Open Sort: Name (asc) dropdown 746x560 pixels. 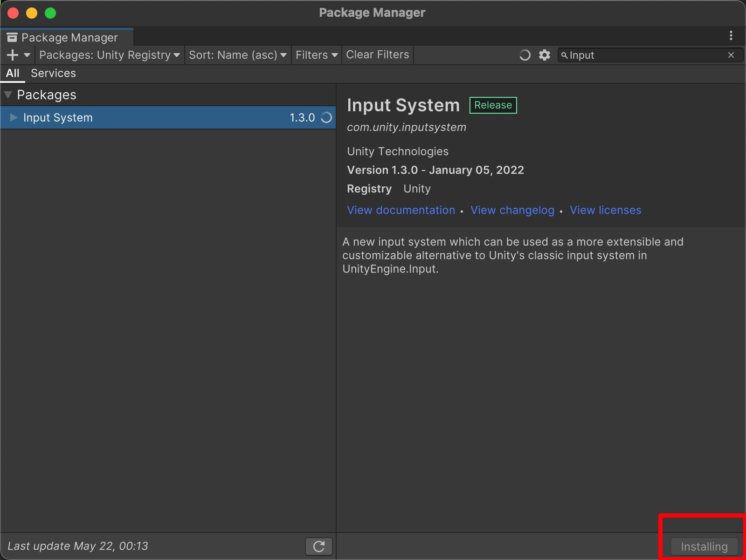tap(238, 55)
